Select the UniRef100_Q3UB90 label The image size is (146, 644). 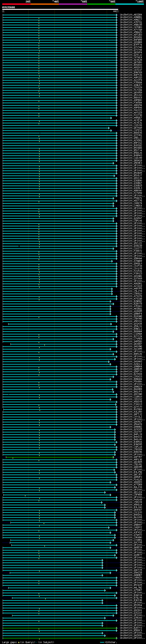(x=131, y=181)
